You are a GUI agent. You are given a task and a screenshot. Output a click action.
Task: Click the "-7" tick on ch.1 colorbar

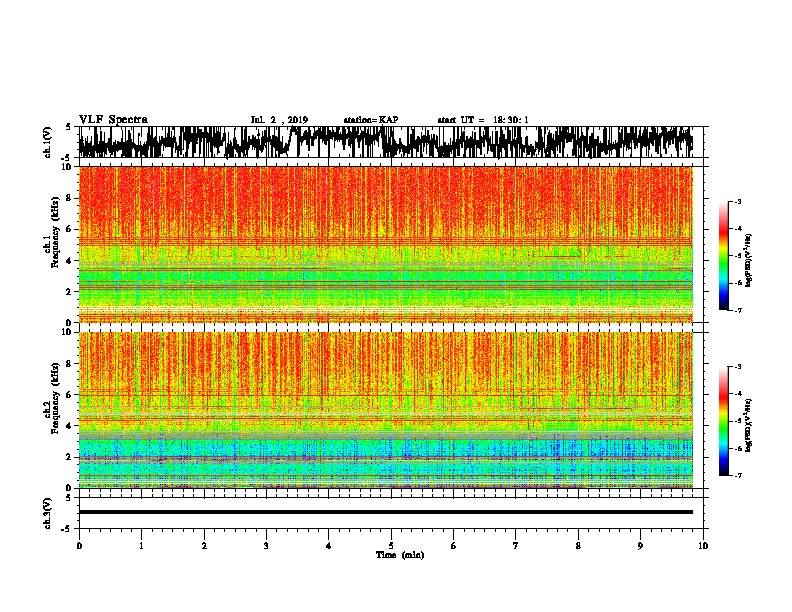pos(737,310)
